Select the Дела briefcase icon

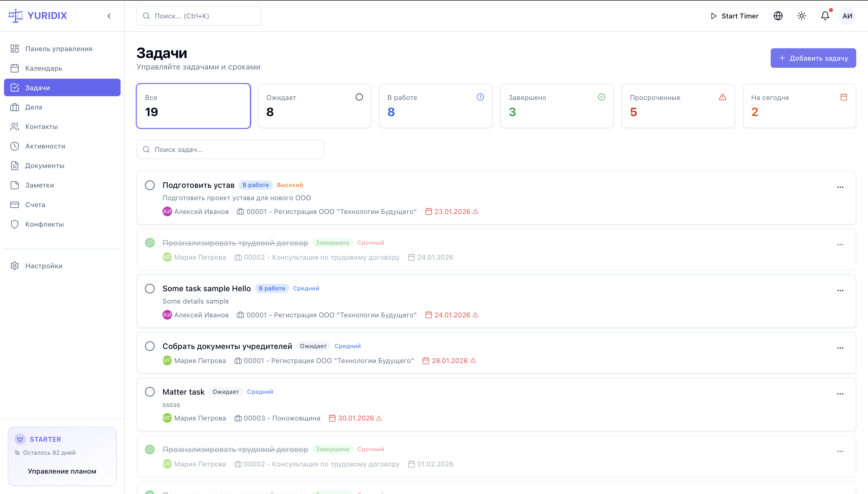coord(15,107)
